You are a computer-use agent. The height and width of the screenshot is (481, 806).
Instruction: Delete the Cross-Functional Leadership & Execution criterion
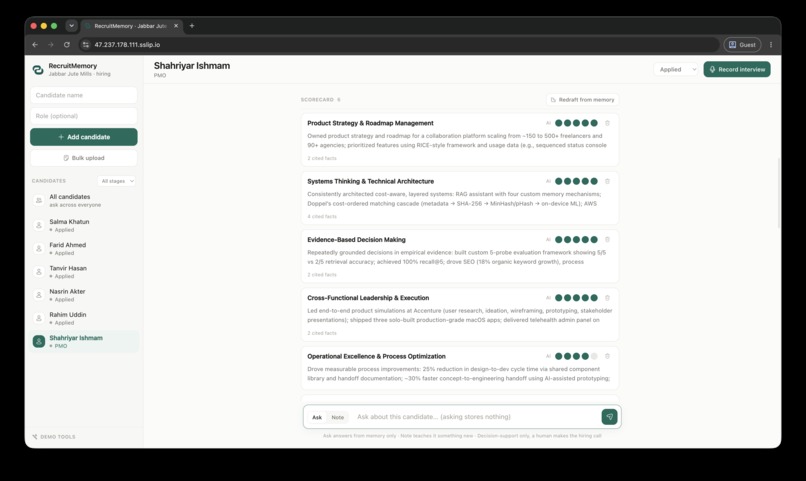click(x=607, y=298)
